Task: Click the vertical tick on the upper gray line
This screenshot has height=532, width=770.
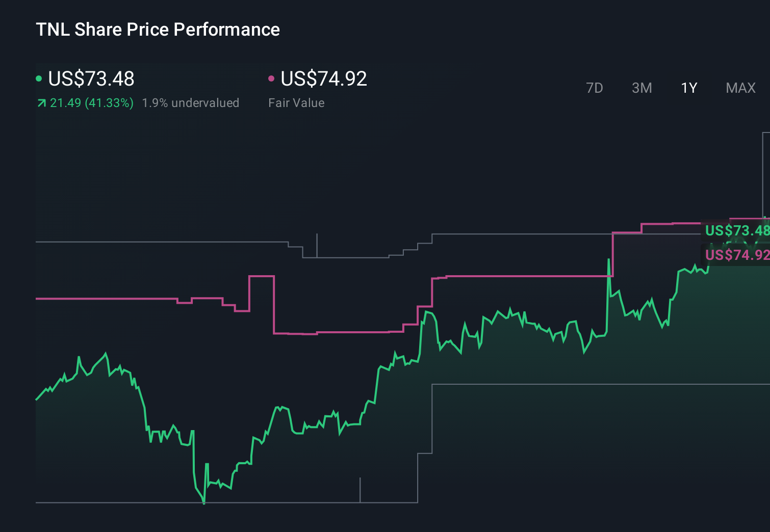Action: point(317,245)
